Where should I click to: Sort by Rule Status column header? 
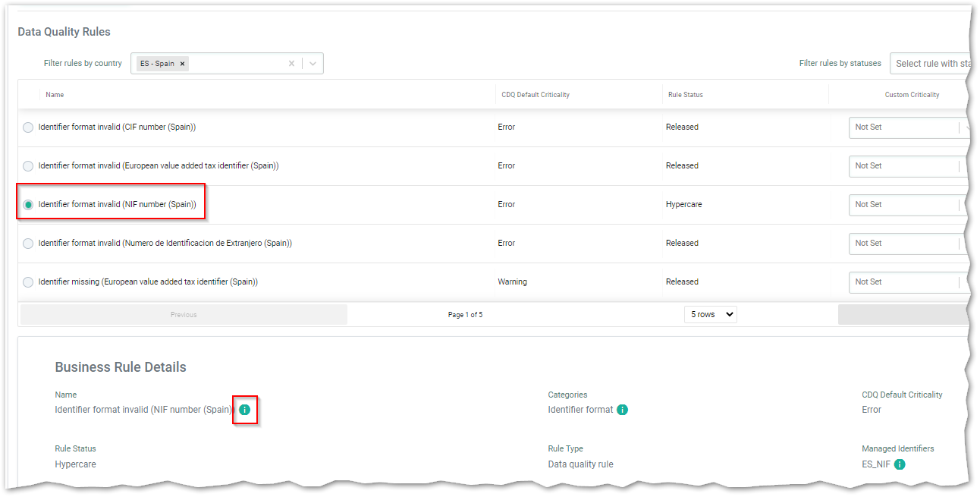point(685,95)
